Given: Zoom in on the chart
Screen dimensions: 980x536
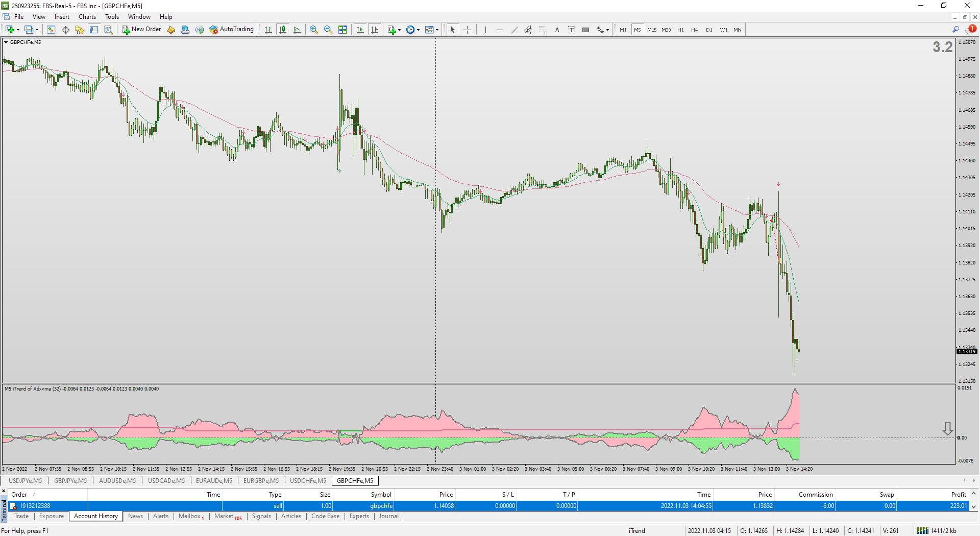Looking at the screenshot, I should (x=314, y=30).
